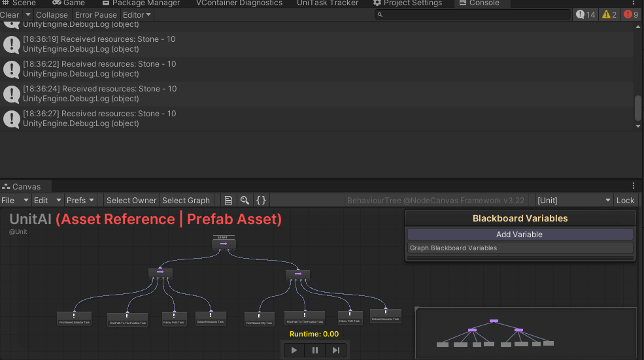Toggle Error Pause in the Console
This screenshot has height=360, width=644.
(95, 15)
